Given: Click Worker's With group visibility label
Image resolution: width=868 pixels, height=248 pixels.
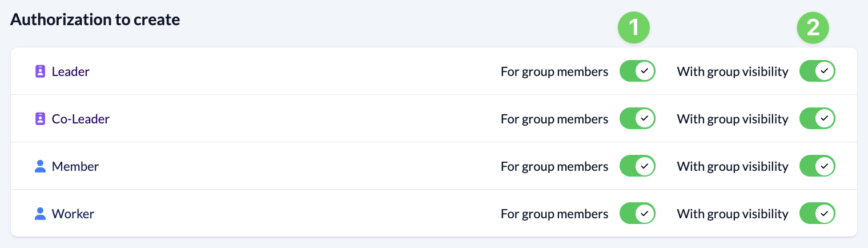Looking at the screenshot, I should [732, 214].
